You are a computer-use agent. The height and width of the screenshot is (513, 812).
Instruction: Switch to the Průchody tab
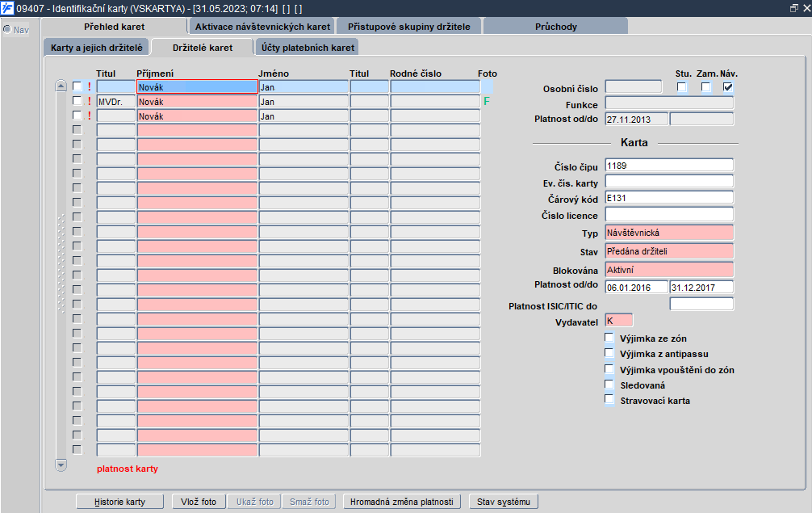(x=556, y=27)
